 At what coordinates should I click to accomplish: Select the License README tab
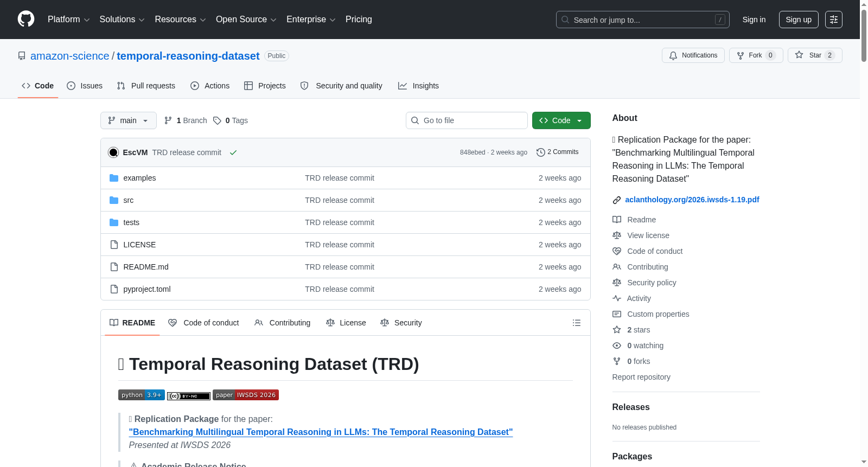click(x=346, y=323)
